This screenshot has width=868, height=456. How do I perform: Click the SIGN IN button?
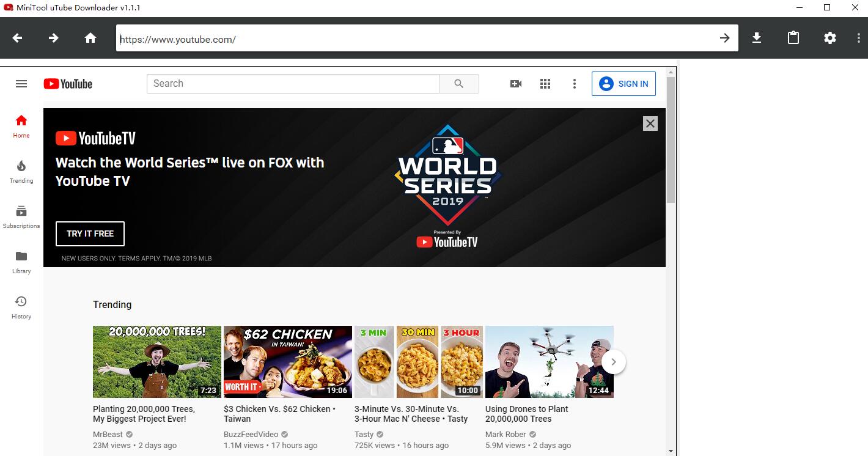(x=623, y=84)
